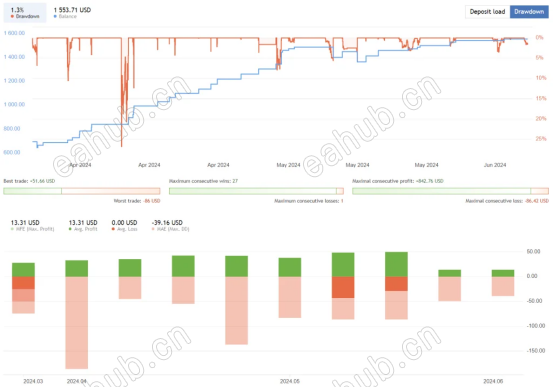Toggle the -39.16 USD MAE (Max. DD) legend

(170, 225)
